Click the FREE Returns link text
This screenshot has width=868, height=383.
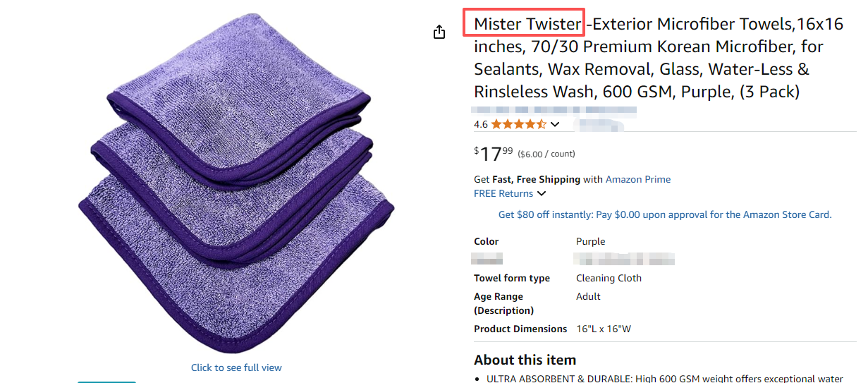[x=503, y=193]
